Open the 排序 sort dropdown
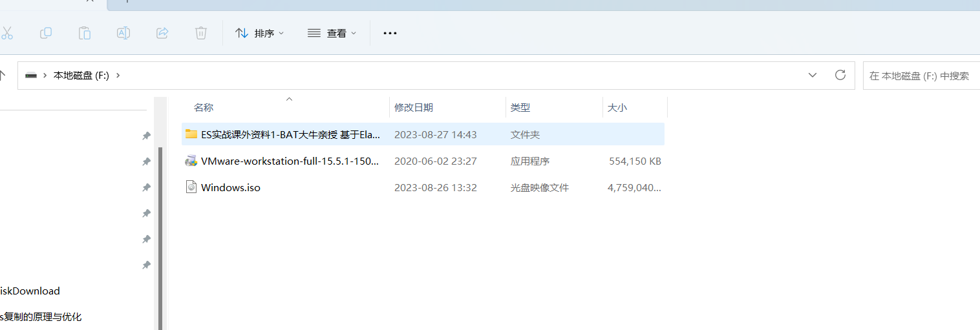The image size is (980, 330). 259,33
